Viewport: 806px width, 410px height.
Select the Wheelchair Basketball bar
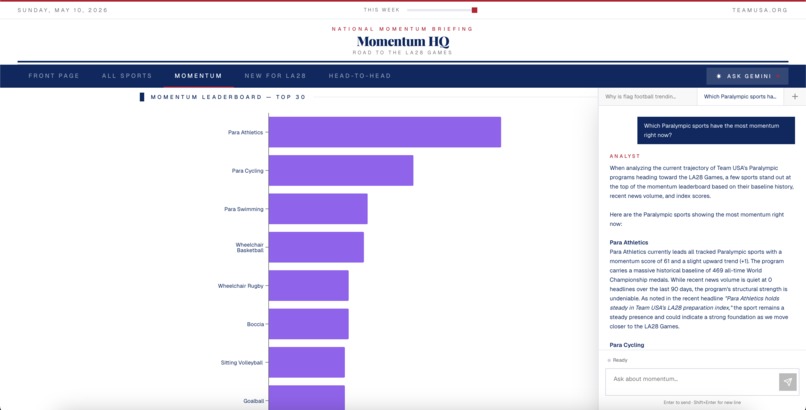(316, 247)
